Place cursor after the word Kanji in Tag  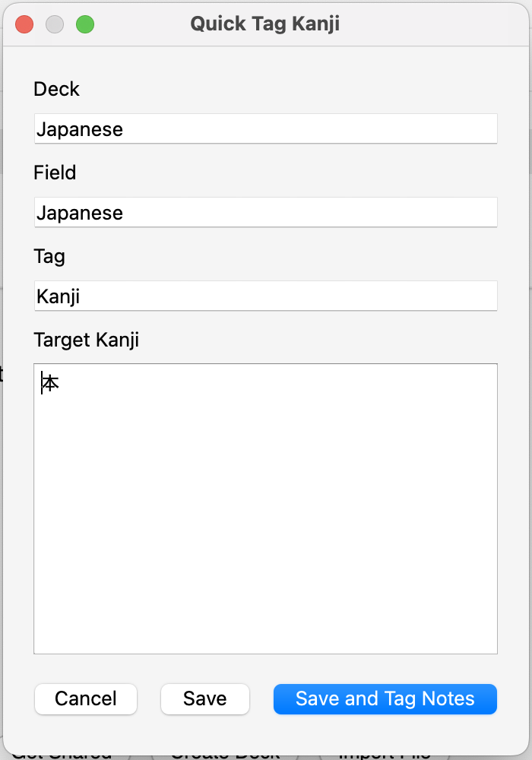pyautogui.click(x=81, y=296)
